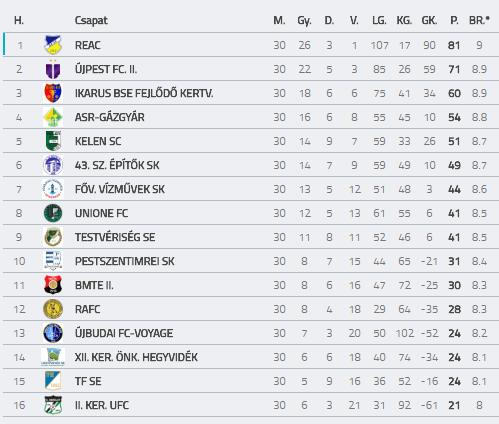Click the XII. KER. ÖNK. HEGYVIDÉK name
The height and width of the screenshot is (424, 499).
pos(136,357)
